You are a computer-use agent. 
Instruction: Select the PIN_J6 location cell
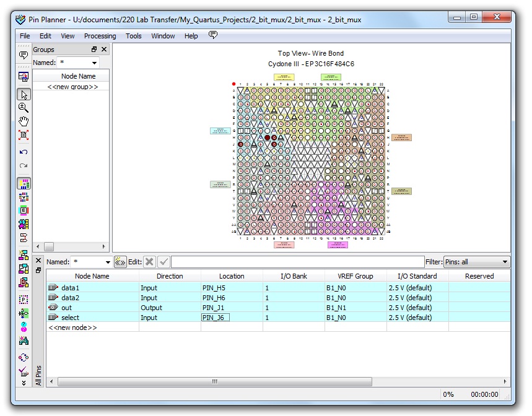point(232,318)
